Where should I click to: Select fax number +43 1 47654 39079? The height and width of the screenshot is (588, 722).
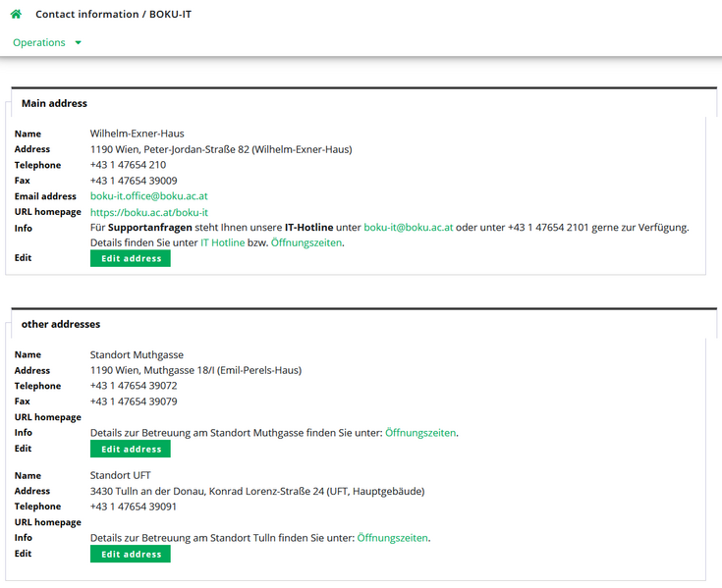(x=134, y=401)
